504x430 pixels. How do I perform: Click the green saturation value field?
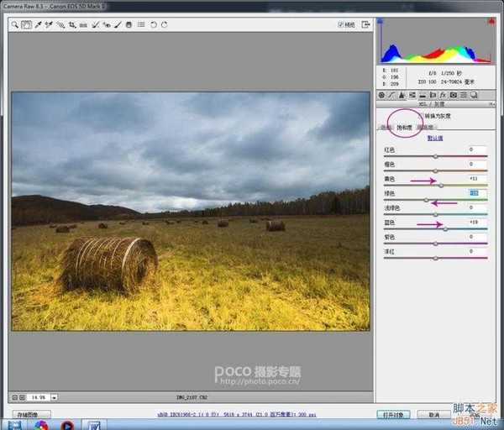pos(477,192)
